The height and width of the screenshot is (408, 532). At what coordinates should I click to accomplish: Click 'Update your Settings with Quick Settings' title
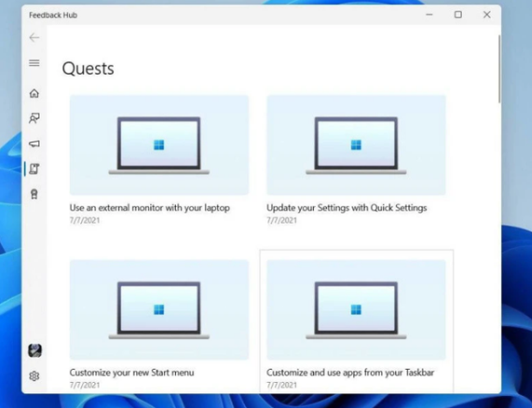click(x=347, y=208)
